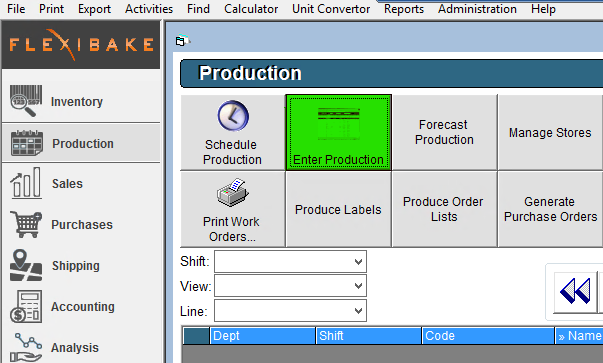Sort by the Code column header
Image resolution: width=603 pixels, height=363 pixels.
coord(488,336)
